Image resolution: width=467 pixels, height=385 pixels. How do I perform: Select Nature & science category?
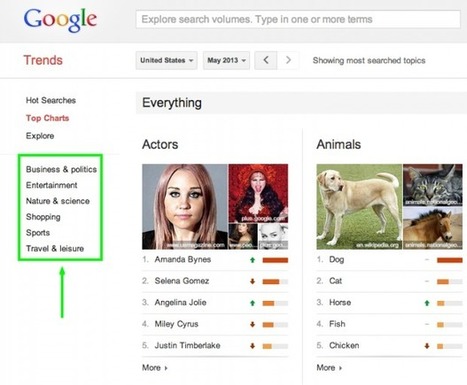[58, 201]
